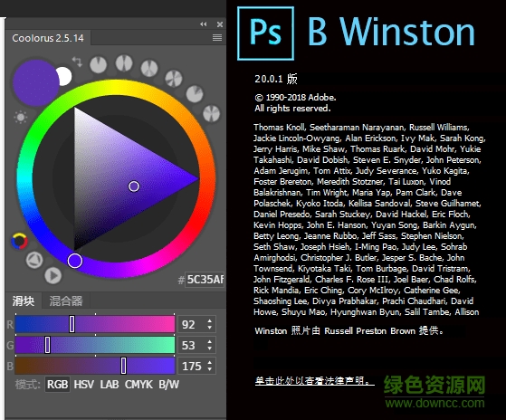Click the purple foreground color swatch
This screenshot has width=506, height=420.
point(35,82)
